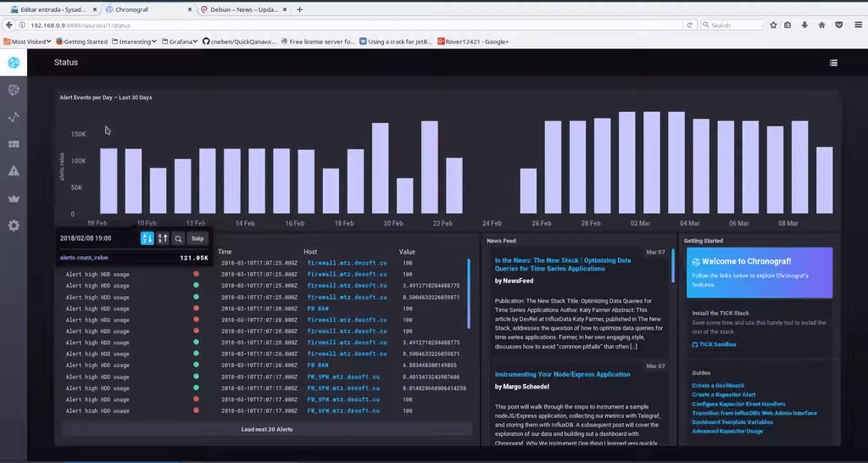Viewport: 868px width, 463px height.
Task: Click the Chronograf logo in the sidebar
Action: coord(14,63)
